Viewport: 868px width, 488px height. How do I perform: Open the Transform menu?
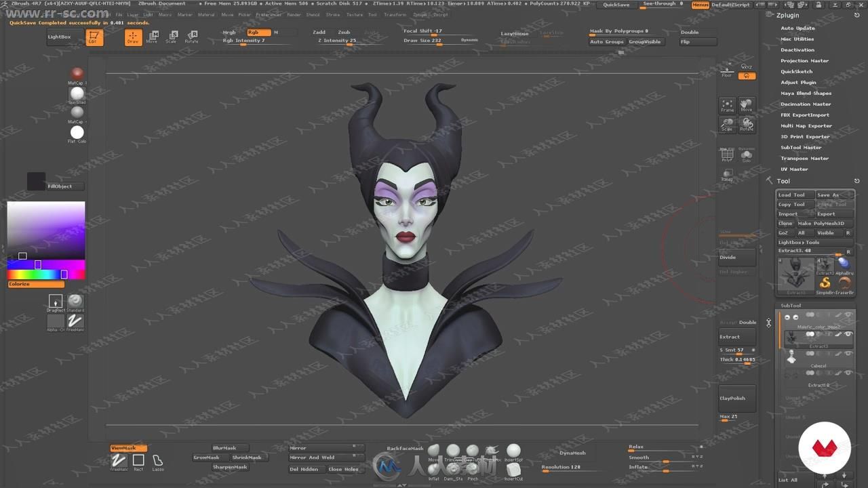[x=395, y=14]
